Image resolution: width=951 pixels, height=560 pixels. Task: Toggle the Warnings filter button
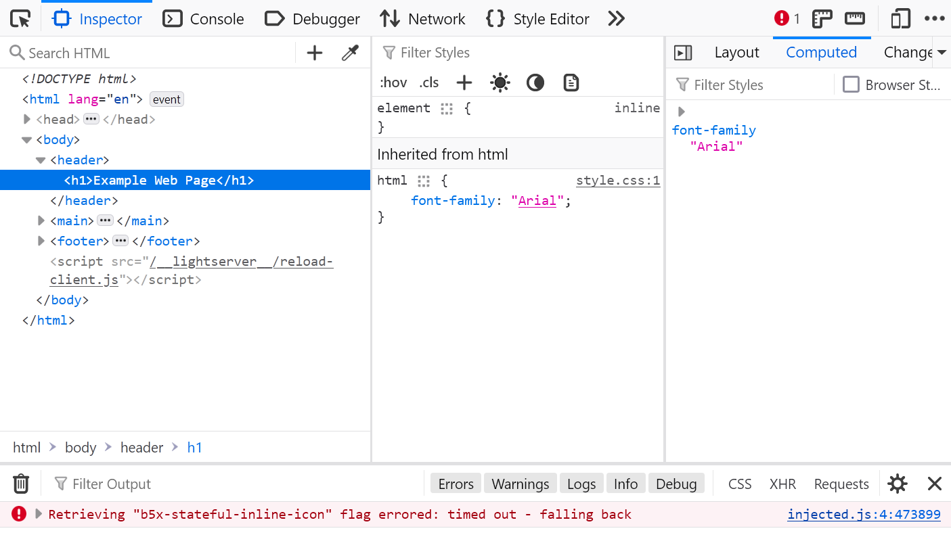pyautogui.click(x=520, y=484)
